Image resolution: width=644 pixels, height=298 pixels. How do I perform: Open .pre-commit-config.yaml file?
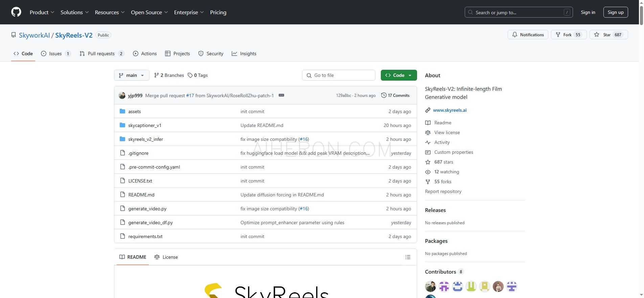pyautogui.click(x=154, y=167)
